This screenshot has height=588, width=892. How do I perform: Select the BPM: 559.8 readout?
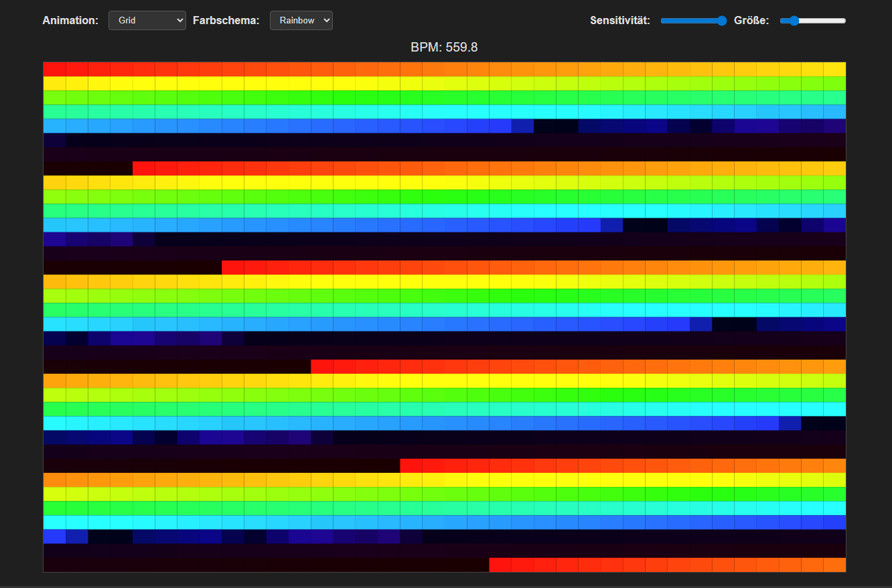click(x=445, y=47)
